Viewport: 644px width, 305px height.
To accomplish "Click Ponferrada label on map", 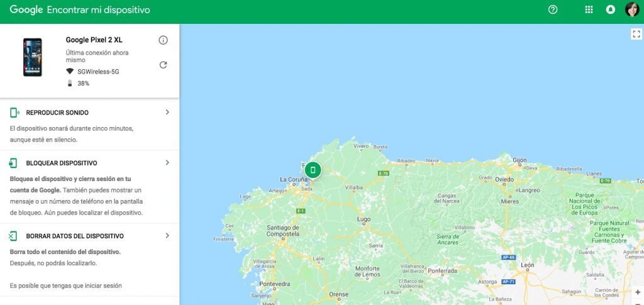I will tap(442, 271).
